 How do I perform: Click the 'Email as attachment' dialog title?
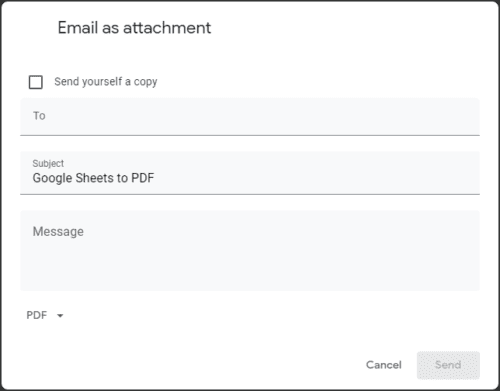pos(134,28)
